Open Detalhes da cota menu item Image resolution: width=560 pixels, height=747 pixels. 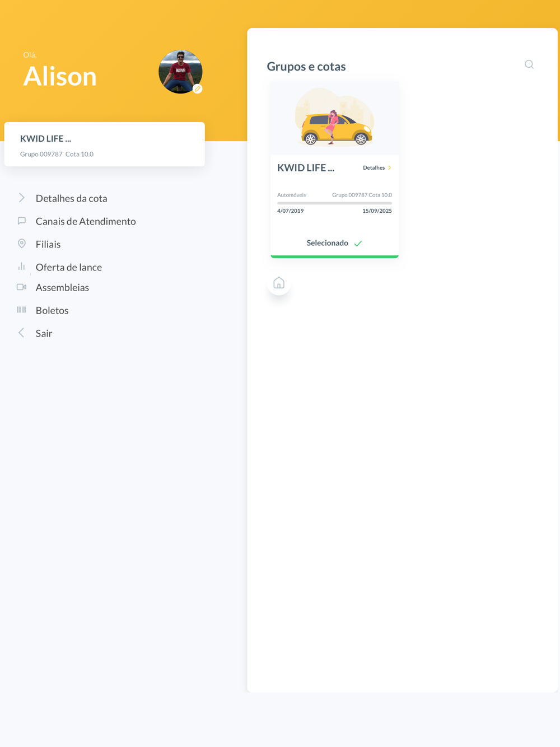(71, 198)
